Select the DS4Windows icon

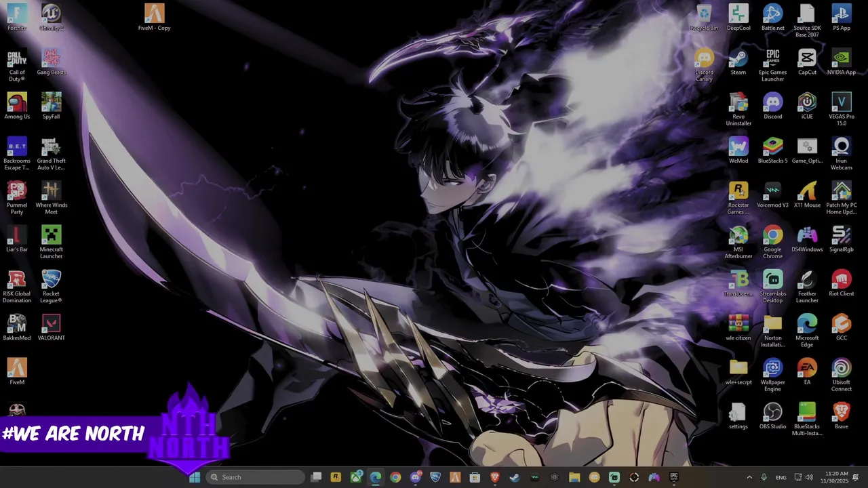(x=807, y=239)
